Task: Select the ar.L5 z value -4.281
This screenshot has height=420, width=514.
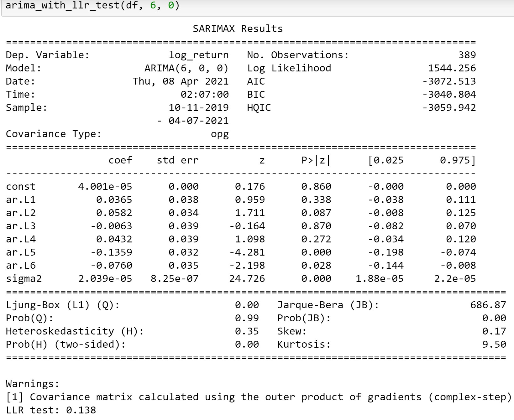Action: click(247, 252)
